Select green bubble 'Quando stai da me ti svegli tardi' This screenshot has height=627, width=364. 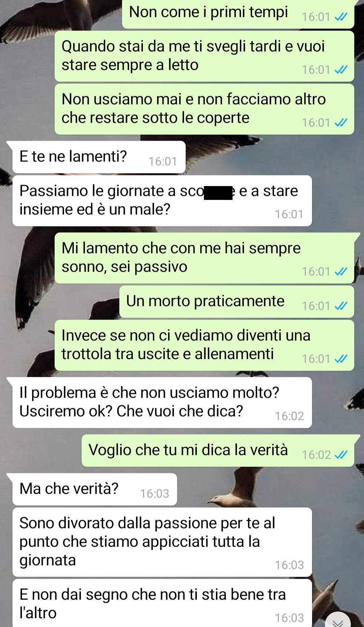(x=204, y=56)
